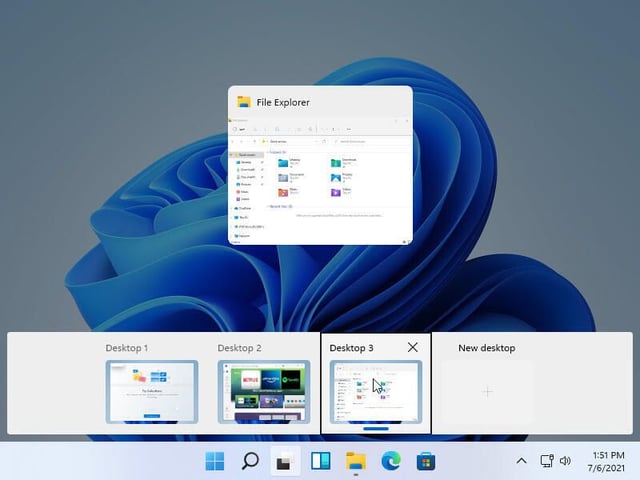Click the New desktop label
The width and height of the screenshot is (640, 480).
[x=487, y=348]
